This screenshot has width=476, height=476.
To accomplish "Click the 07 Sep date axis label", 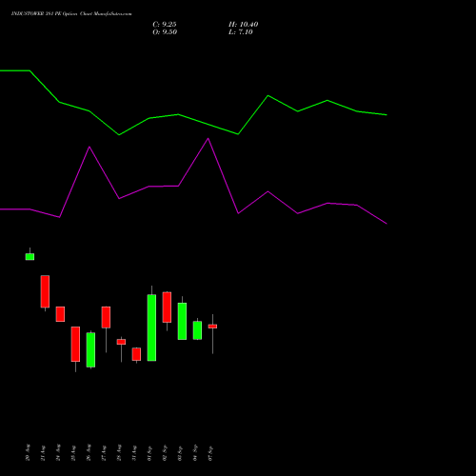I will tap(210, 453).
